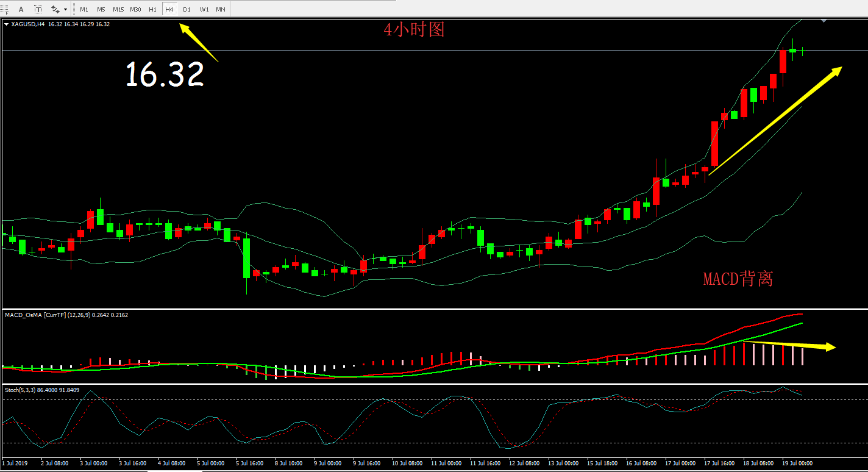The height and width of the screenshot is (472, 868).
Task: Switch chart to M1 timeframe
Action: pyautogui.click(x=84, y=9)
